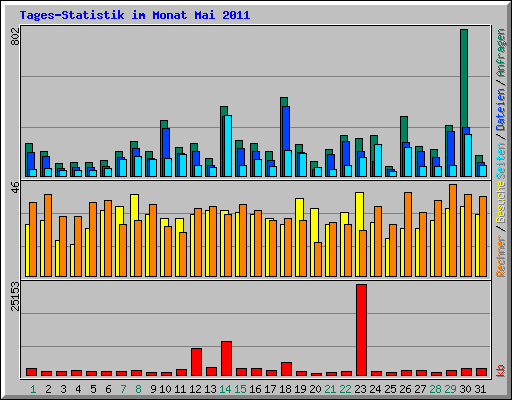Select the cyan Seiten bar for day 14
This screenshot has width=512, height=400.
pyautogui.click(x=228, y=146)
